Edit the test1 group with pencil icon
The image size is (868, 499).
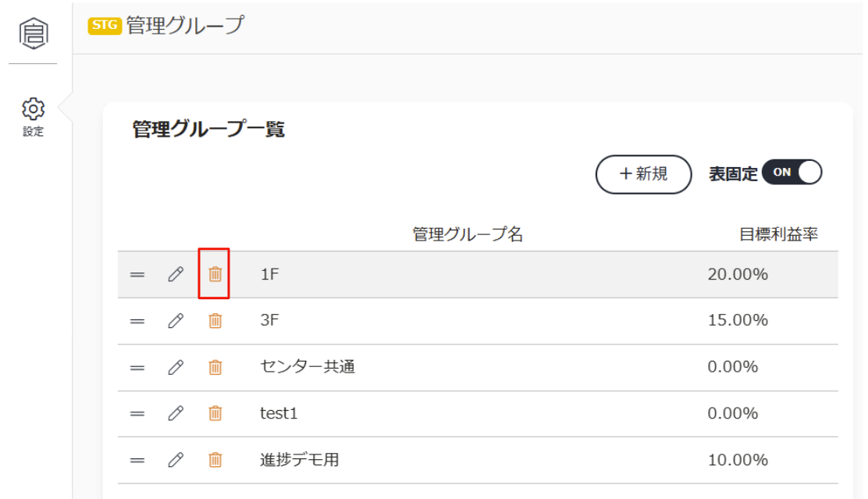[x=176, y=413]
